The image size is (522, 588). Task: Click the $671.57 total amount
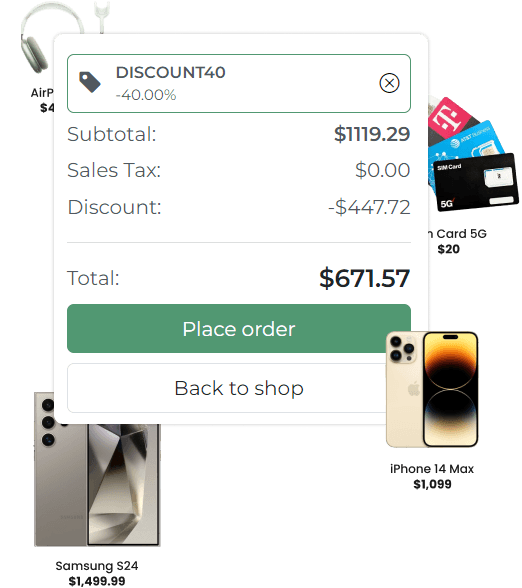pos(364,278)
